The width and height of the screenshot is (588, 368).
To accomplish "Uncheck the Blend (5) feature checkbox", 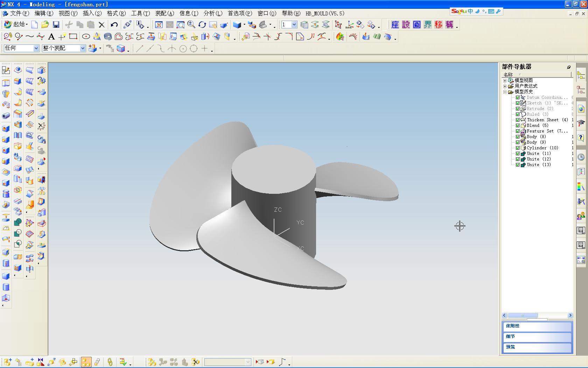I will (x=518, y=125).
